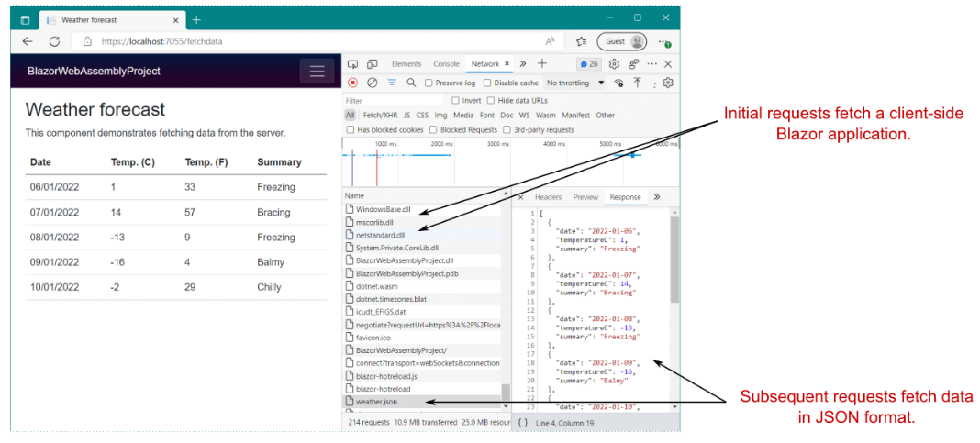
Task: Check the Hide data URLs checkbox
Action: pos(491,100)
